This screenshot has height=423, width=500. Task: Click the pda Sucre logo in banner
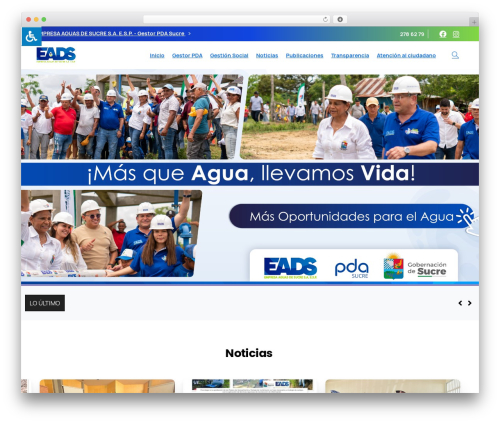coord(352,268)
